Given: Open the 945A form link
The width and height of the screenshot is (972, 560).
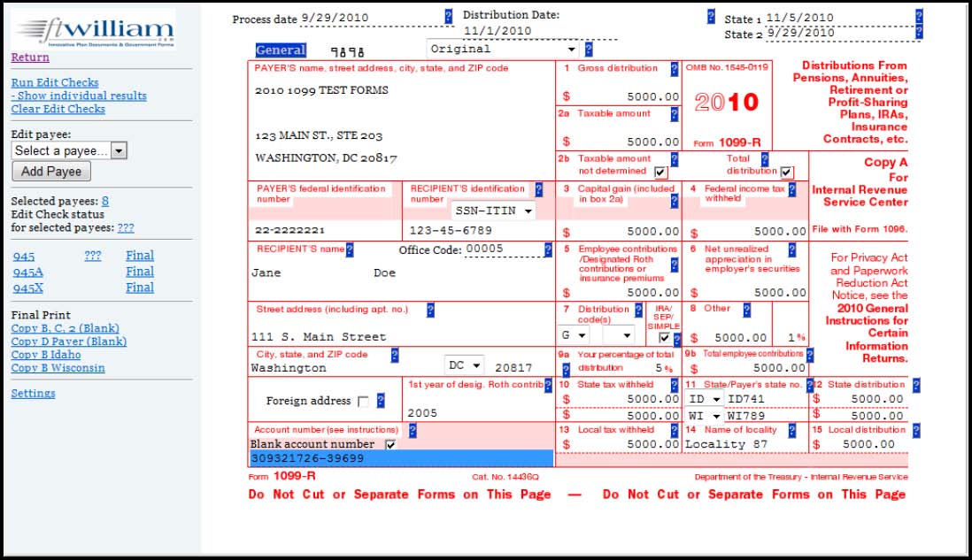Looking at the screenshot, I should [x=27, y=272].
